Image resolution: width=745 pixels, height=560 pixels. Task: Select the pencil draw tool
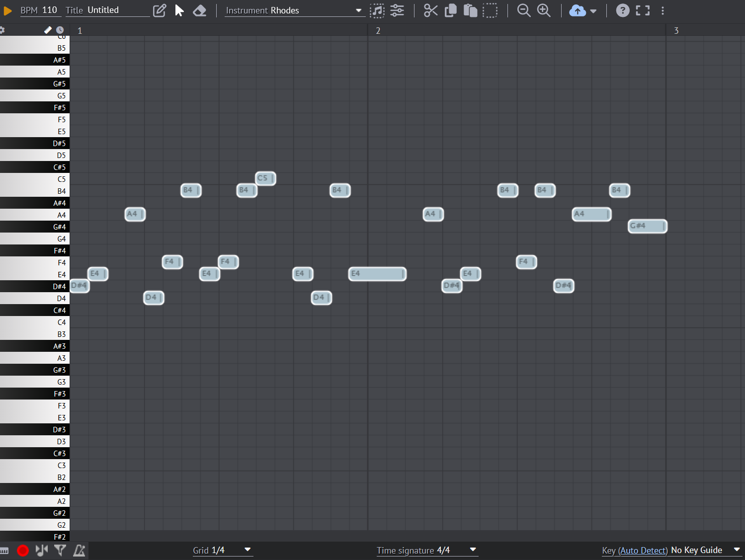click(x=160, y=10)
